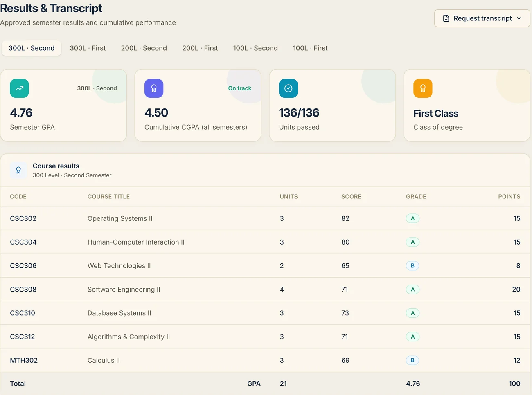
Task: Click Calculus II course title
Action: pos(104,361)
